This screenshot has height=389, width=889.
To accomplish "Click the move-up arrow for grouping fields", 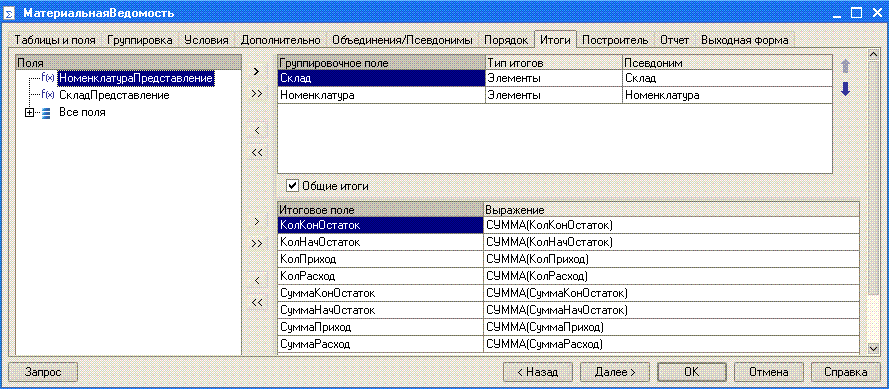I will (845, 66).
